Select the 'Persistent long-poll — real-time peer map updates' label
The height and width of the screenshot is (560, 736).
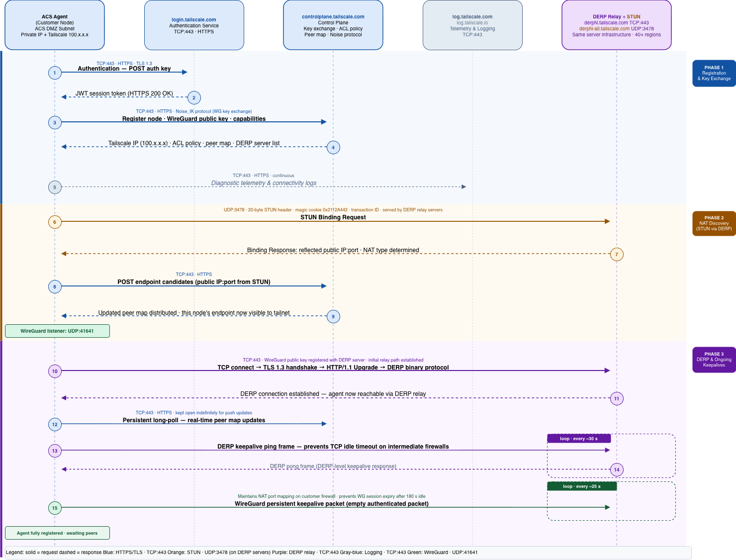click(194, 420)
